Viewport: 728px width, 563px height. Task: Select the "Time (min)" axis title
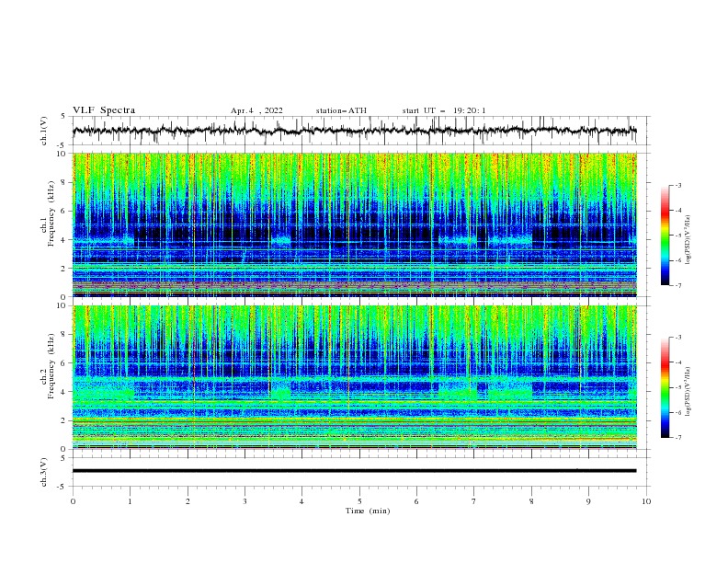click(368, 511)
